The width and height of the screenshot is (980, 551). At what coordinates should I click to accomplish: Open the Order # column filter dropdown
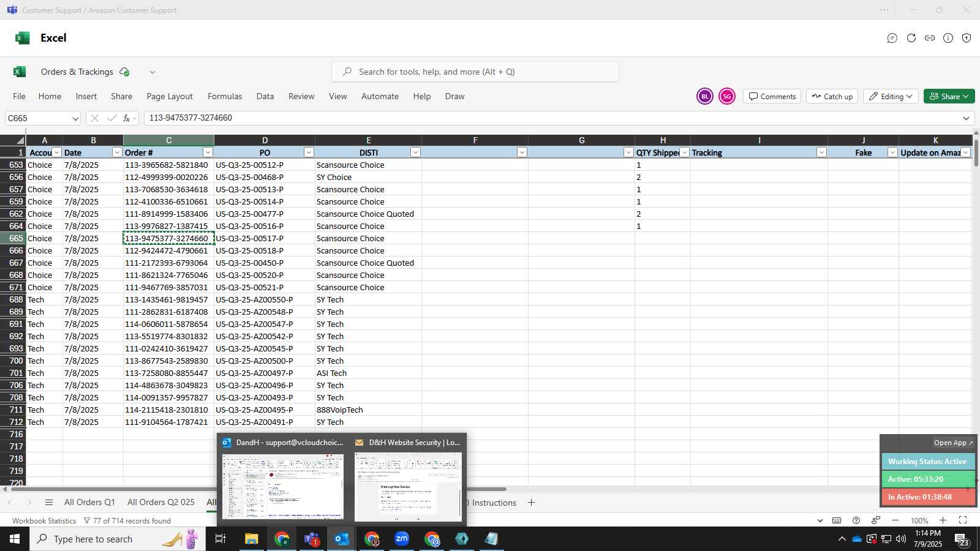(208, 152)
